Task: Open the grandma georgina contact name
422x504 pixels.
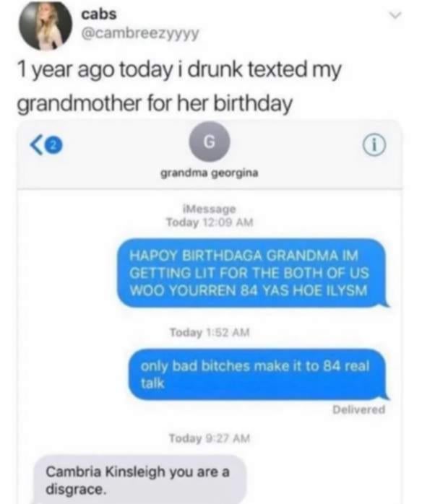Action: pos(210,173)
